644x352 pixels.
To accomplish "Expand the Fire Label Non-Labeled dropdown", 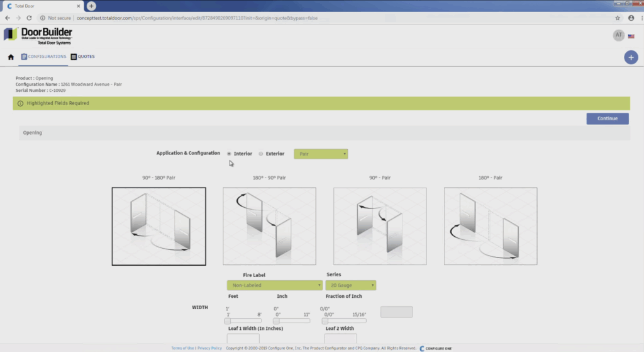I will tap(274, 285).
